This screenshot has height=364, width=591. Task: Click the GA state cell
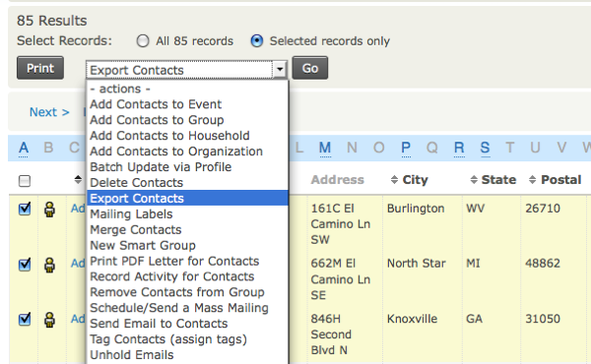pos(474,319)
